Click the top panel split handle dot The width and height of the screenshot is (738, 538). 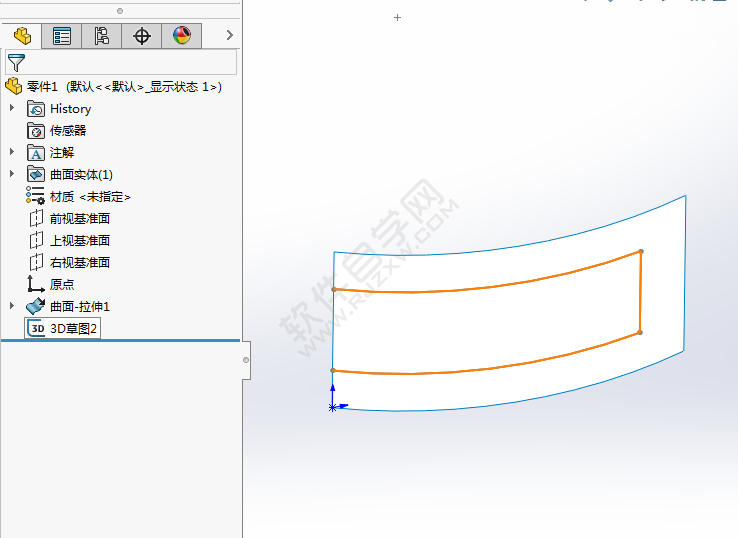pyautogui.click(x=120, y=11)
